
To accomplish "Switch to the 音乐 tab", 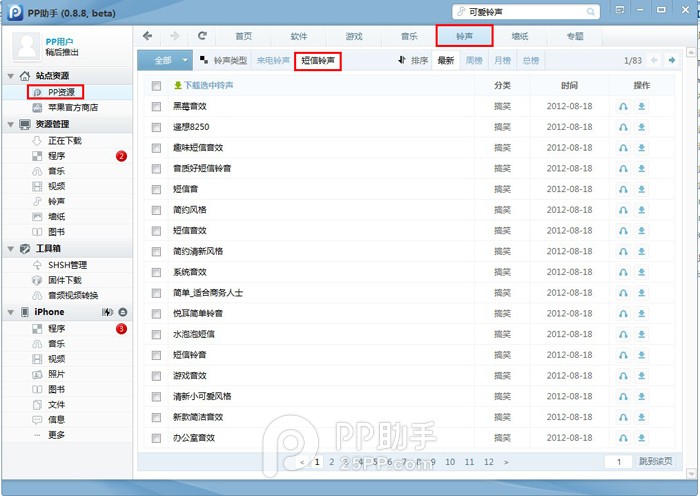I will [x=409, y=36].
